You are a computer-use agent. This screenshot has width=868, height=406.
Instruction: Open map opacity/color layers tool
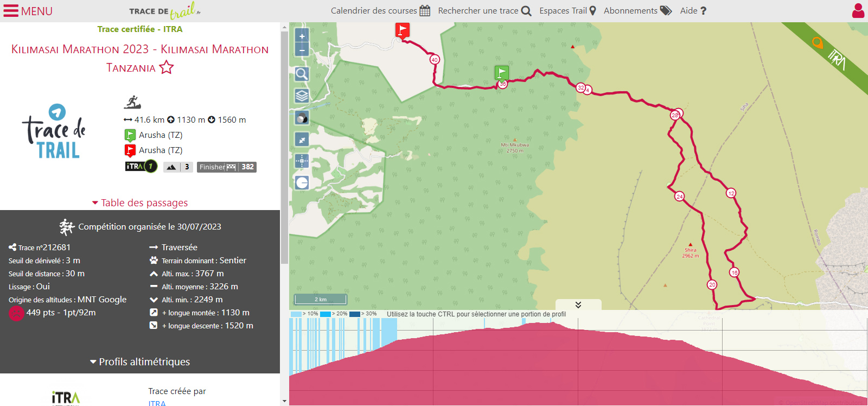tap(302, 118)
